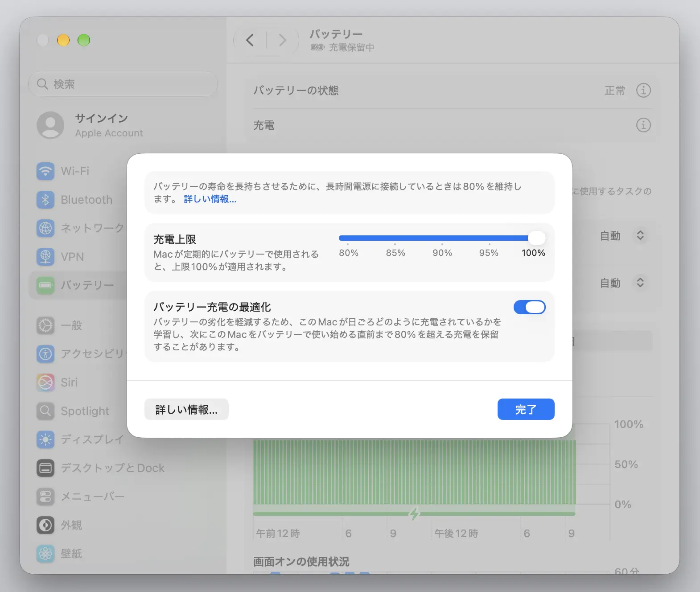The image size is (700, 592).
Task: Click the バッテリー battery icon in sidebar
Action: 45,285
